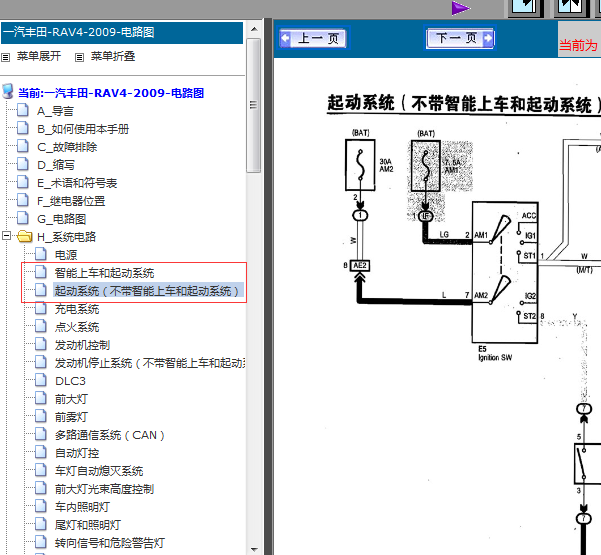Open the B_如何使用本手册 page
The height and width of the screenshot is (555, 601).
tap(83, 129)
